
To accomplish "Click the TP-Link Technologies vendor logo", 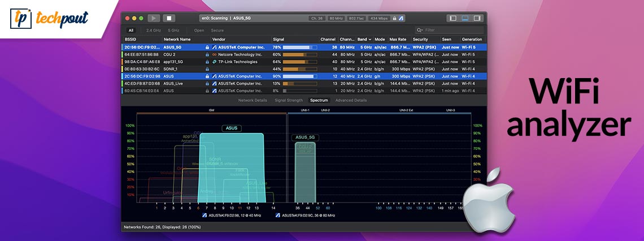I will (214, 62).
